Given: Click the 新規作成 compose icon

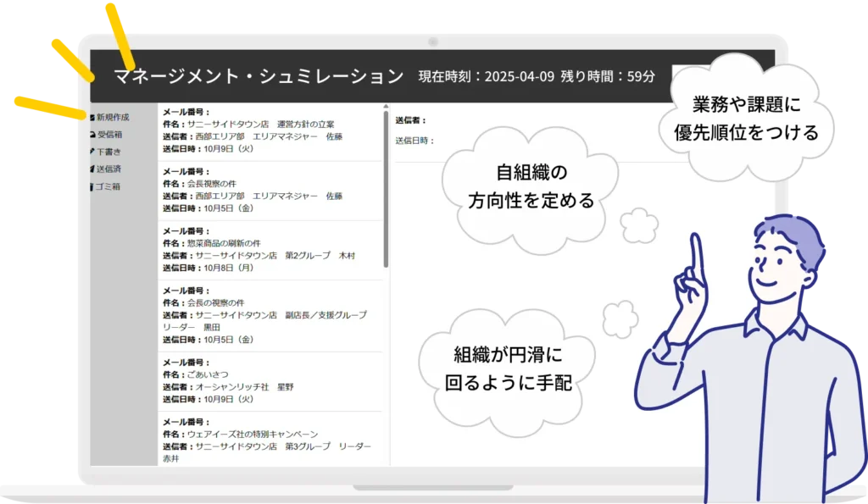Looking at the screenshot, I should point(92,117).
